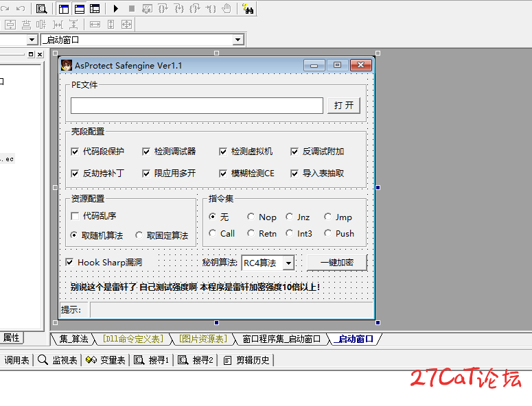The width and height of the screenshot is (532, 406).
Task: Open the 变量表 variables tab
Action: pos(106,360)
